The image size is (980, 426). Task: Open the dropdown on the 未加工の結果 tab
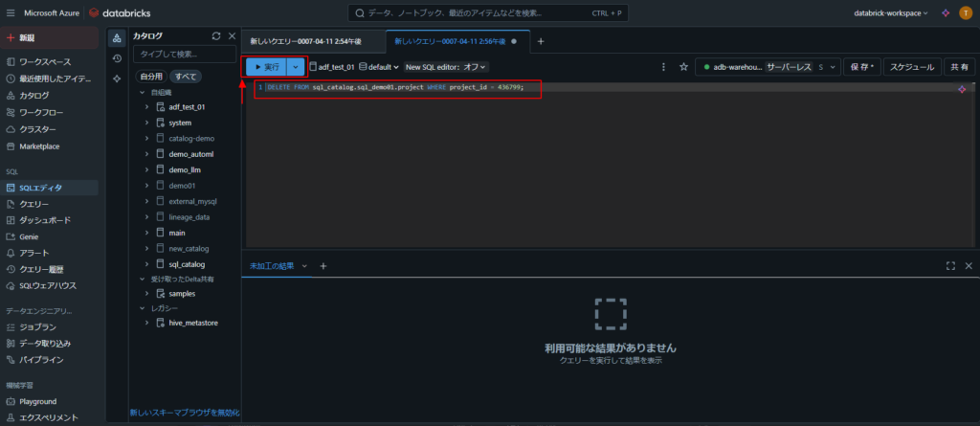(x=305, y=266)
